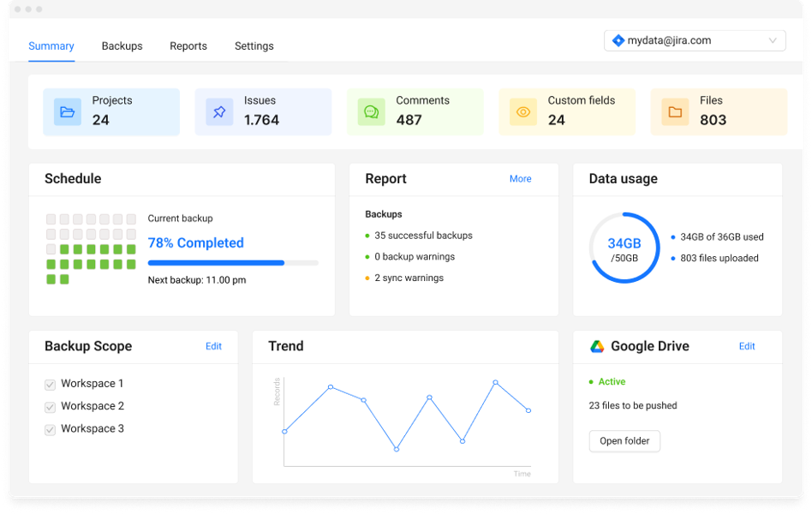812x514 pixels.
Task: Toggle the Workspace 2 checkbox
Action: 51,407
